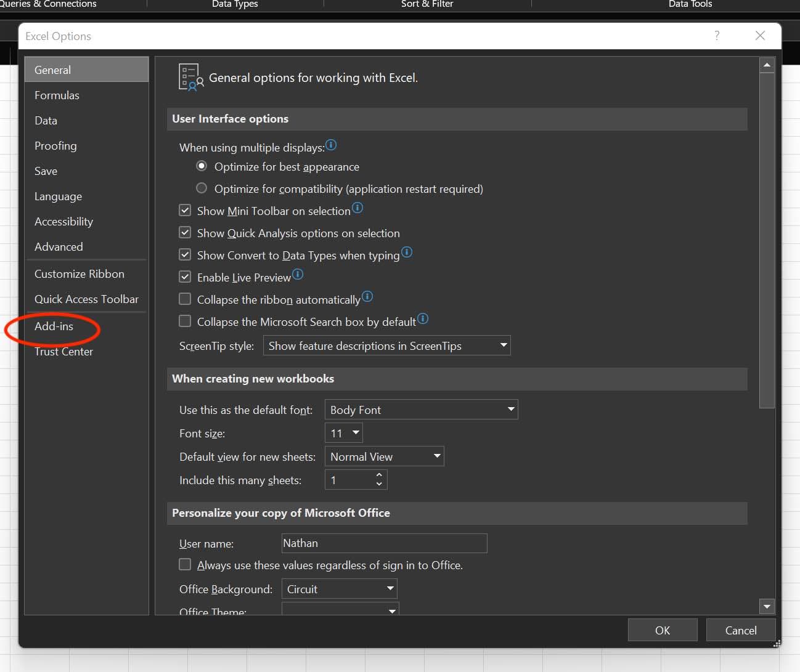Switch to the Formulas options category
The width and height of the screenshot is (800, 672).
[x=57, y=95]
